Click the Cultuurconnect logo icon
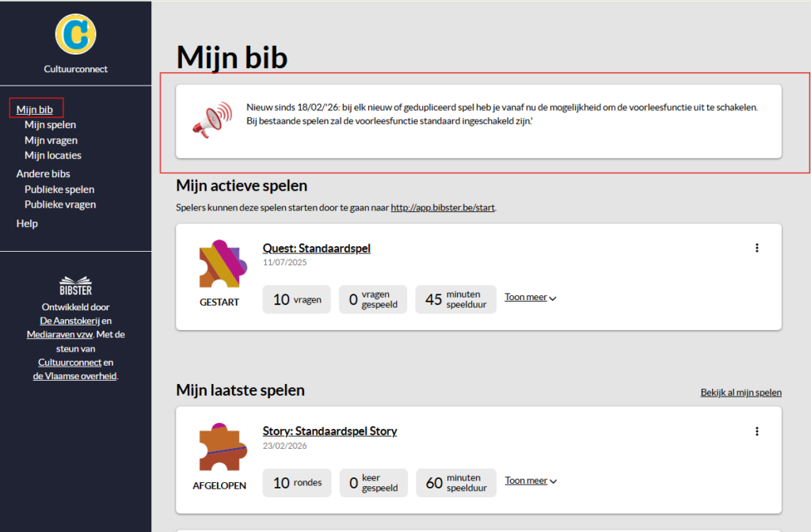This screenshot has width=811, height=532. click(x=75, y=34)
